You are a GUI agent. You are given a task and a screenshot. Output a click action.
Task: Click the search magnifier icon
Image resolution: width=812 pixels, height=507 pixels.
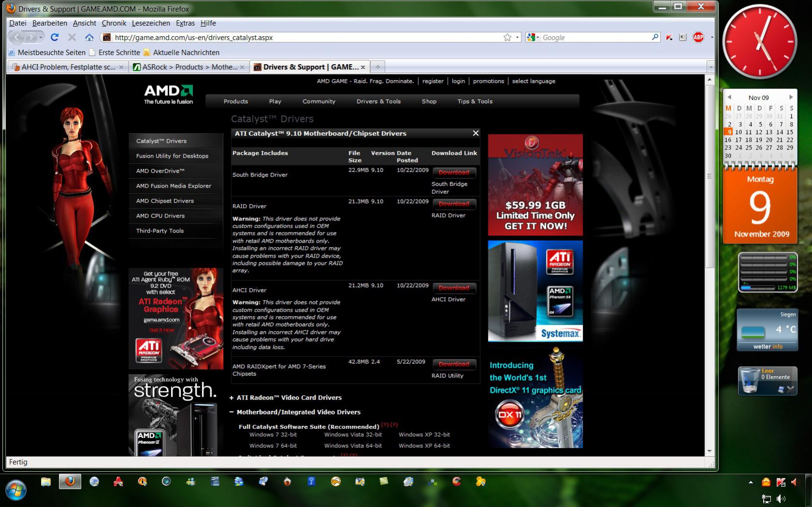pos(655,37)
